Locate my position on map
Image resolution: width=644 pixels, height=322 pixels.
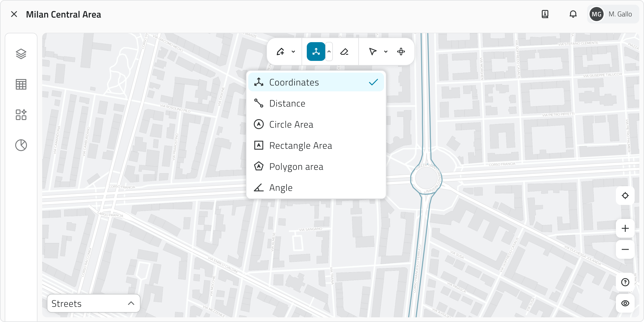click(x=625, y=196)
